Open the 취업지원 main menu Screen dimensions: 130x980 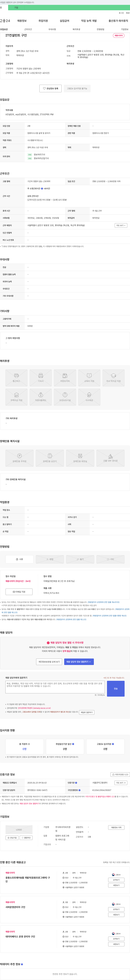tap(43, 21)
